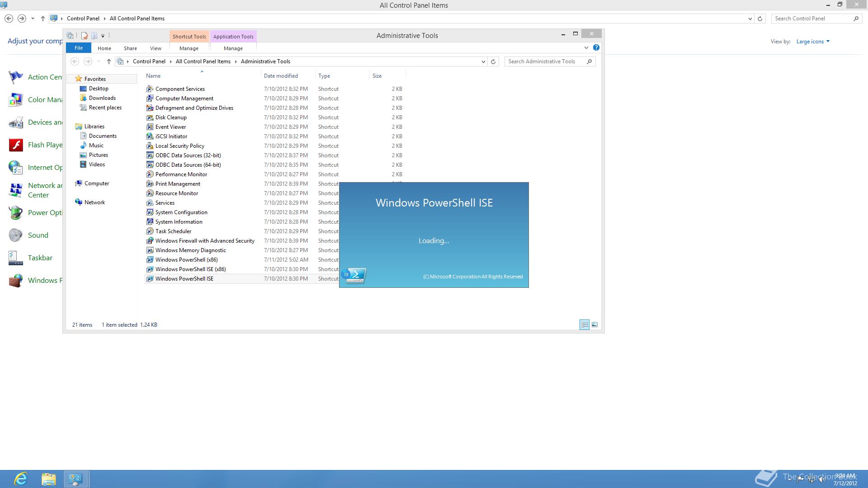Switch to large thumbnails view layout

[594, 324]
